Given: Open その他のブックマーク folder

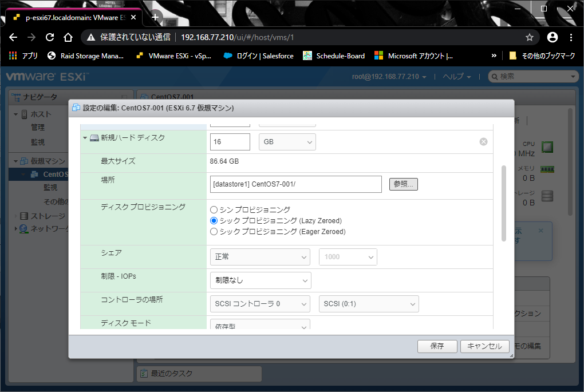Looking at the screenshot, I should point(542,56).
